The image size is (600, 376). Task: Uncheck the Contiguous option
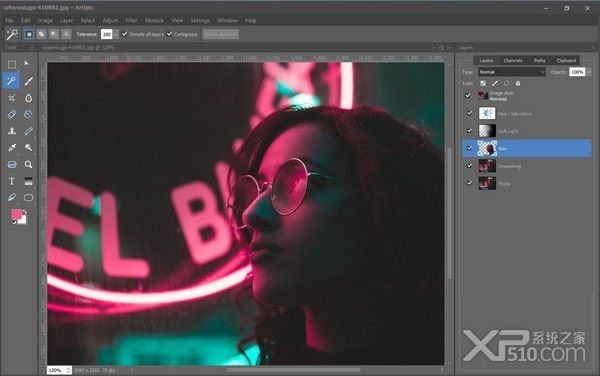170,34
